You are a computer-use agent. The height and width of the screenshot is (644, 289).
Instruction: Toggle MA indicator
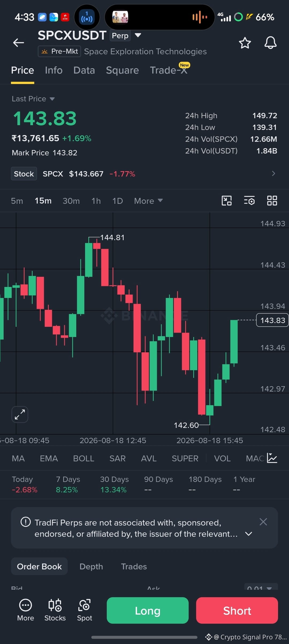tap(18, 458)
